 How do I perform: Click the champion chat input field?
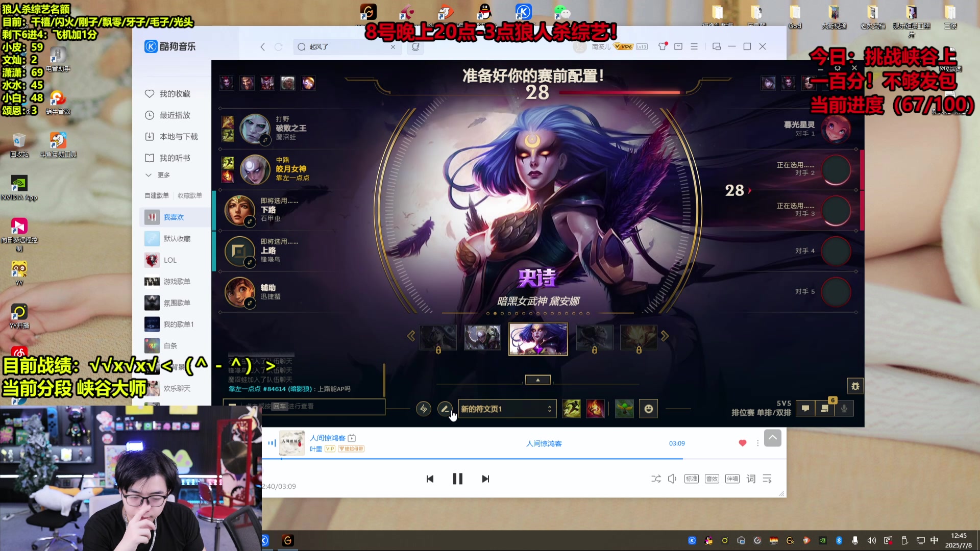(304, 407)
